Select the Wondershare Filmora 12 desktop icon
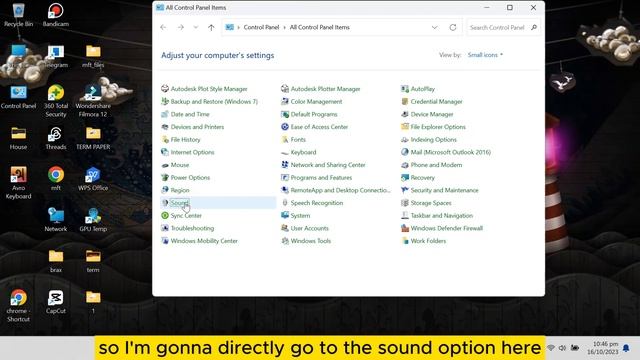This screenshot has width=640, height=360. [93, 101]
